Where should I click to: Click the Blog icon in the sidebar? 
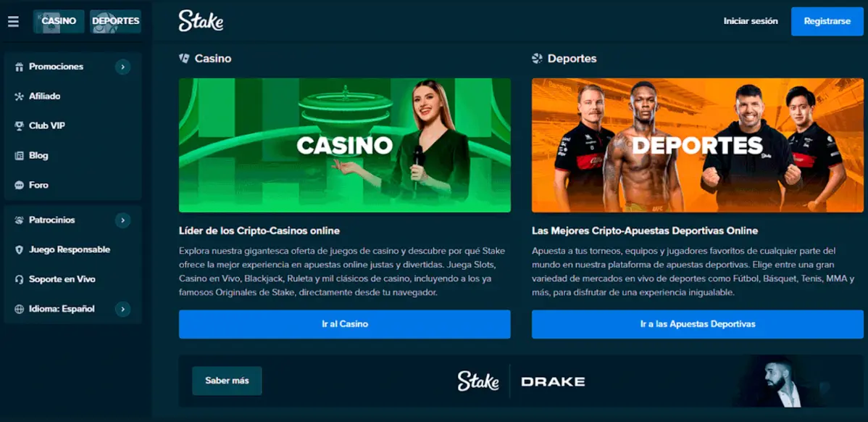coord(19,156)
